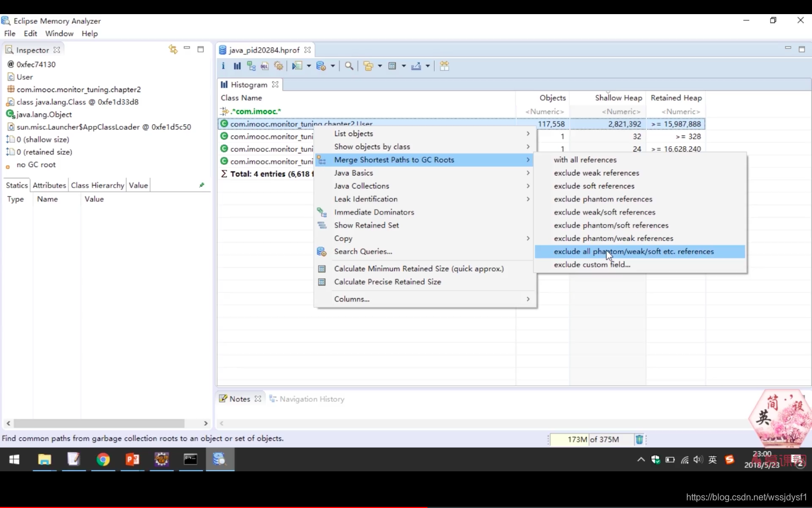
Task: Click the Retained Heap numeric filter field
Action: (677, 112)
